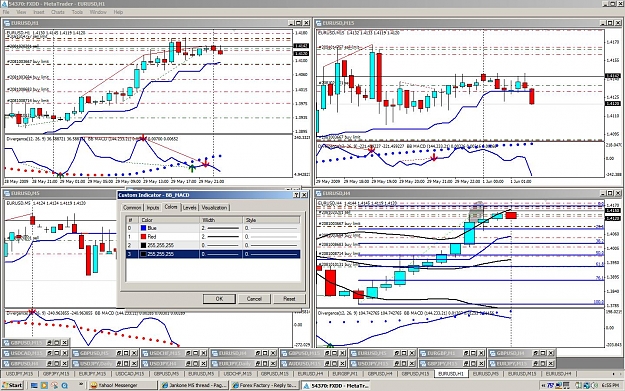Click the Color column header in the dialog
Screen dimensions: 625x391
169,220
